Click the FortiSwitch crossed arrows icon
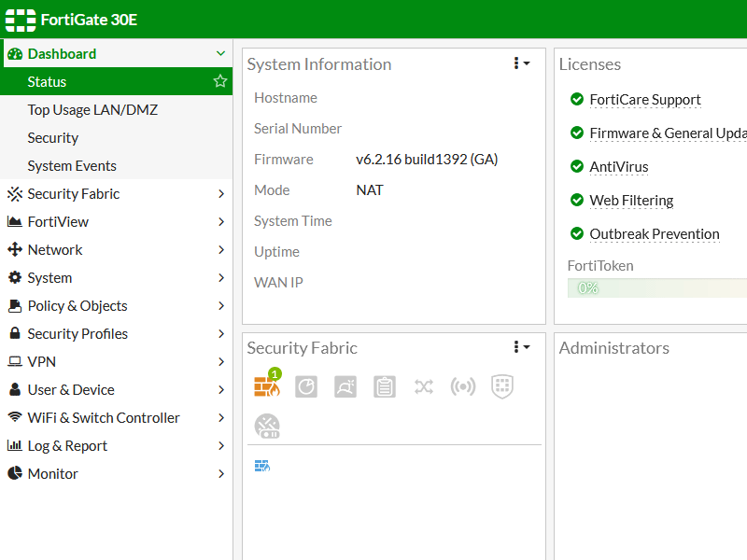 pyautogui.click(x=424, y=386)
